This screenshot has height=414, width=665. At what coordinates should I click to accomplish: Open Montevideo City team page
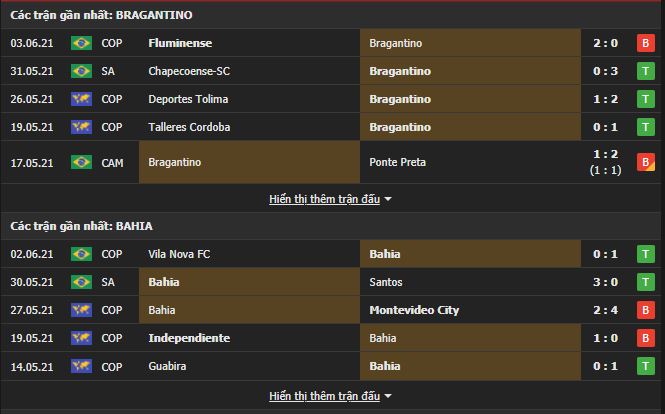tap(414, 310)
